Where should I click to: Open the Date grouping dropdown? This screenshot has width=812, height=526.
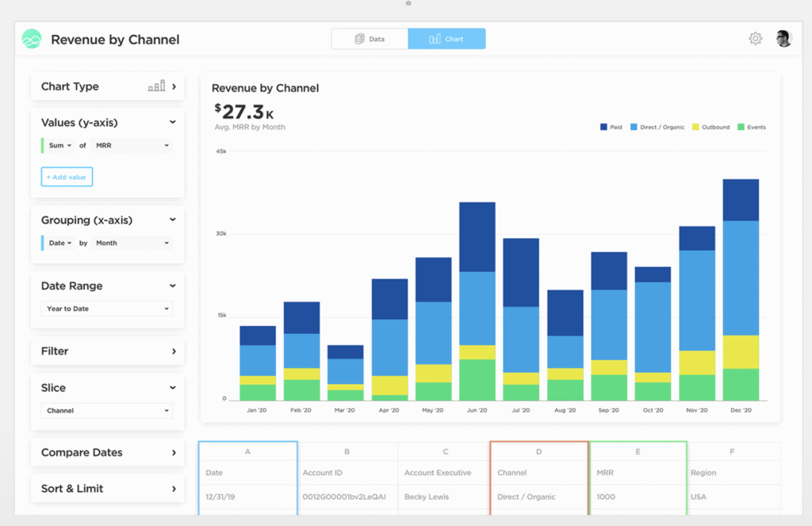coord(60,243)
